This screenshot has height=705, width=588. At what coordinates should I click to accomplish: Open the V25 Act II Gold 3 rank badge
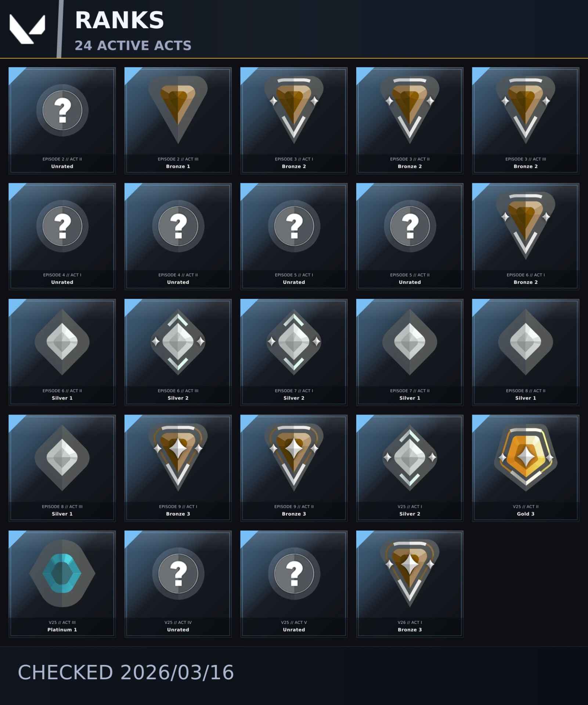(526, 458)
